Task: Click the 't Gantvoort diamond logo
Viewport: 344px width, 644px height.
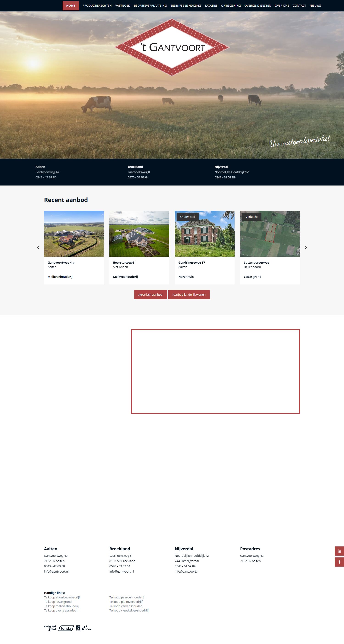Action: pyautogui.click(x=172, y=47)
